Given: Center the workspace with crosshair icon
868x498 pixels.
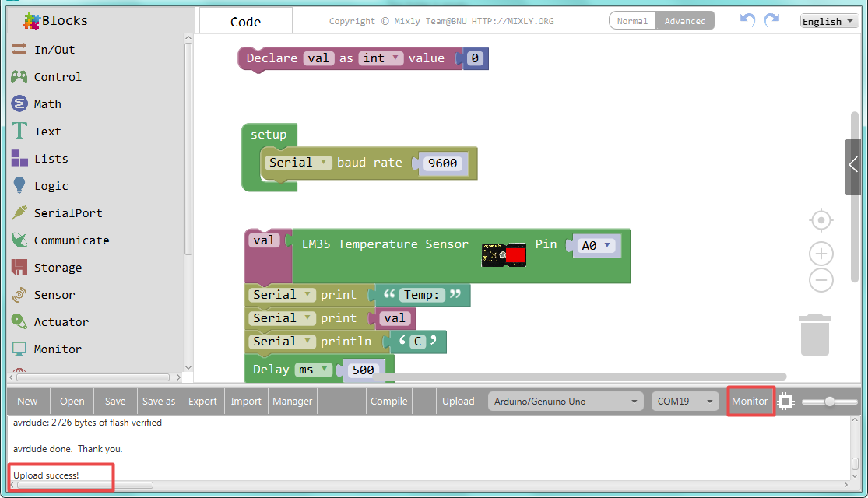Looking at the screenshot, I should (x=821, y=220).
